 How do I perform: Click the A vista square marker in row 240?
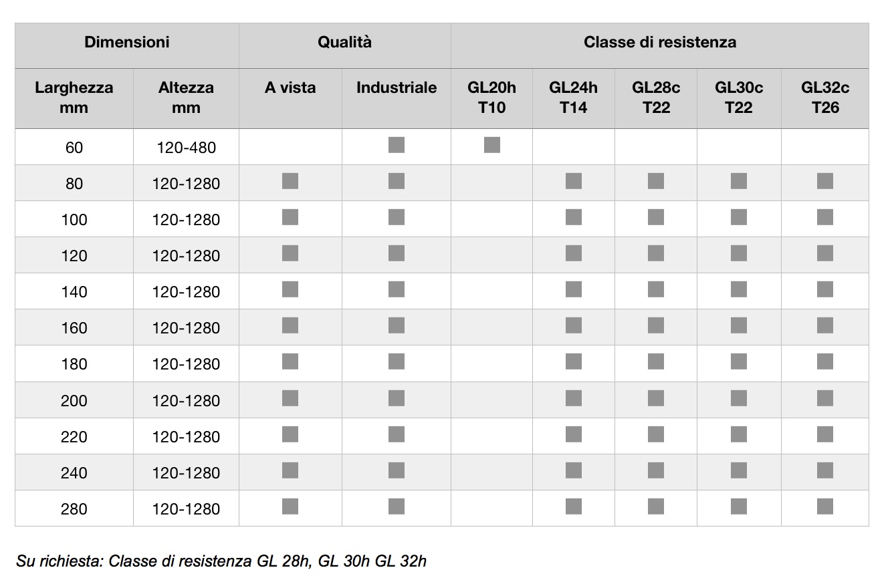(290, 470)
